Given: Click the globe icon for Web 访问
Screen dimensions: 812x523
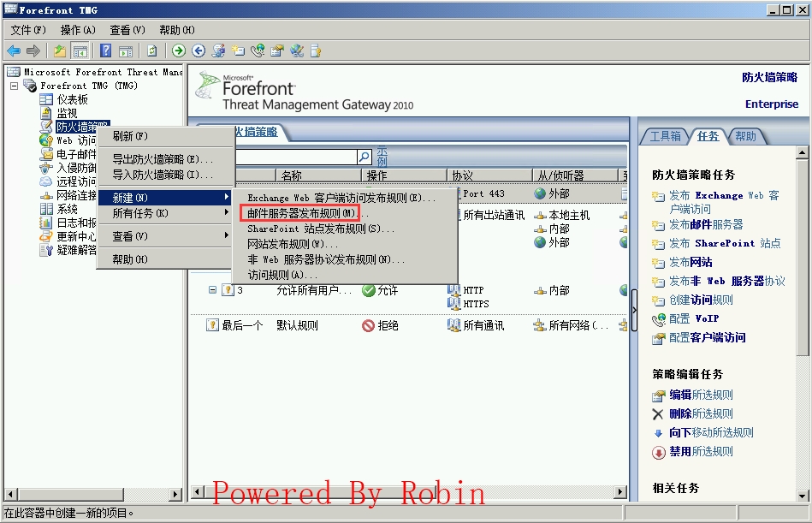Looking at the screenshot, I should coord(46,140).
